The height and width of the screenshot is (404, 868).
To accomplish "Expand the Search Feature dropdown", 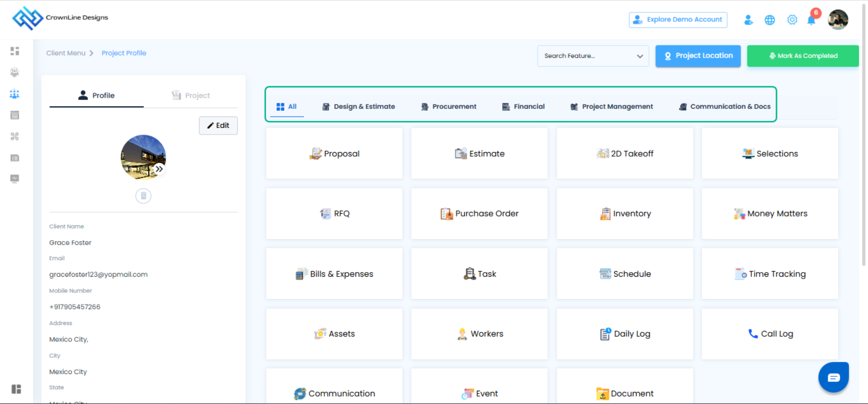I will coord(593,56).
